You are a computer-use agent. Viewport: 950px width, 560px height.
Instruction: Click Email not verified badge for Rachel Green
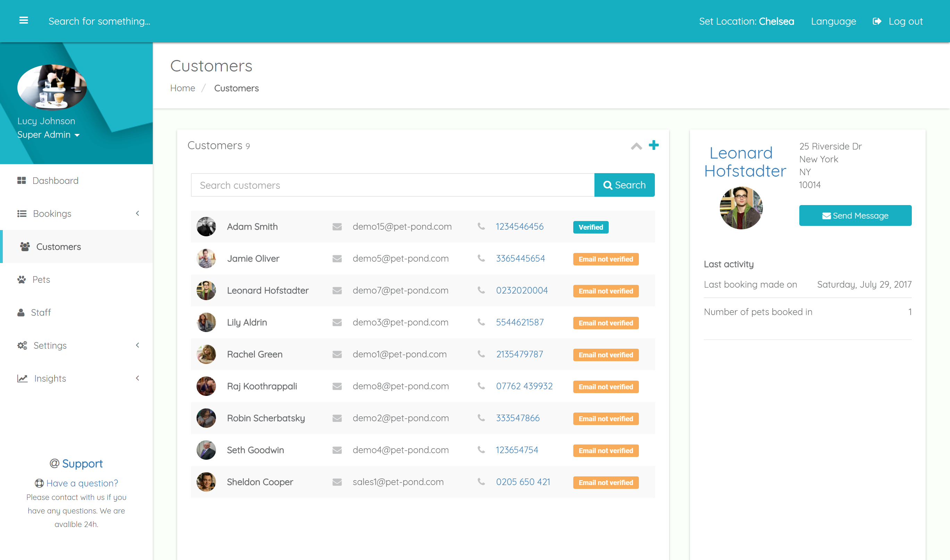606,355
